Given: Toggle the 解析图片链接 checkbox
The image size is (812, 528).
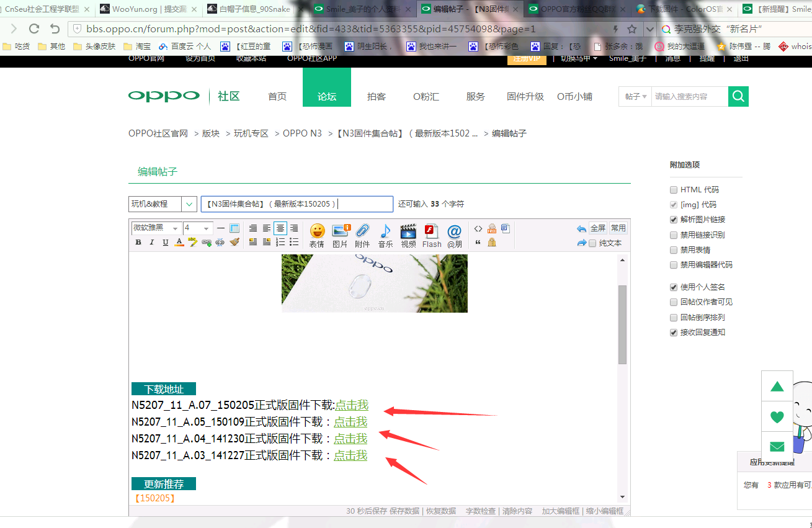Looking at the screenshot, I should coord(674,220).
